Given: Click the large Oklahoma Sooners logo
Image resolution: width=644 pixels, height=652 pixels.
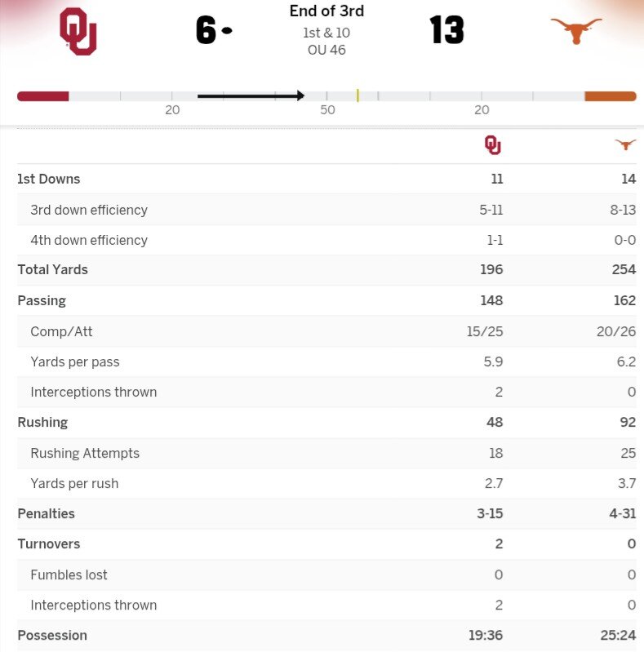Looking at the screenshot, I should 78,31.
